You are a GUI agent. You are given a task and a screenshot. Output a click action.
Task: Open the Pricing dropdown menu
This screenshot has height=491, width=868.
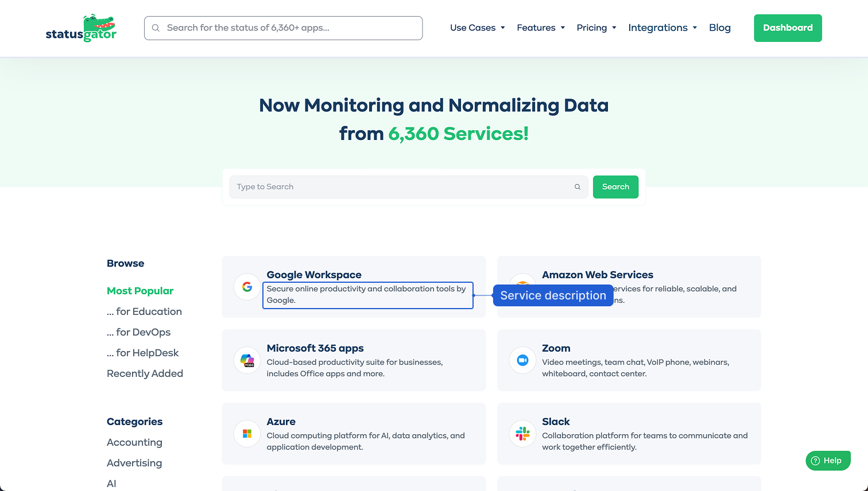[x=596, y=28]
